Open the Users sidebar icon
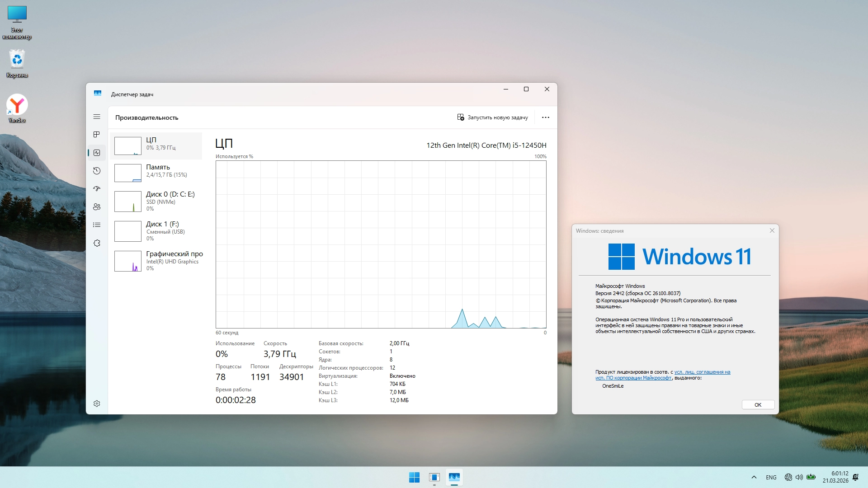This screenshot has height=488, width=868. (x=97, y=207)
